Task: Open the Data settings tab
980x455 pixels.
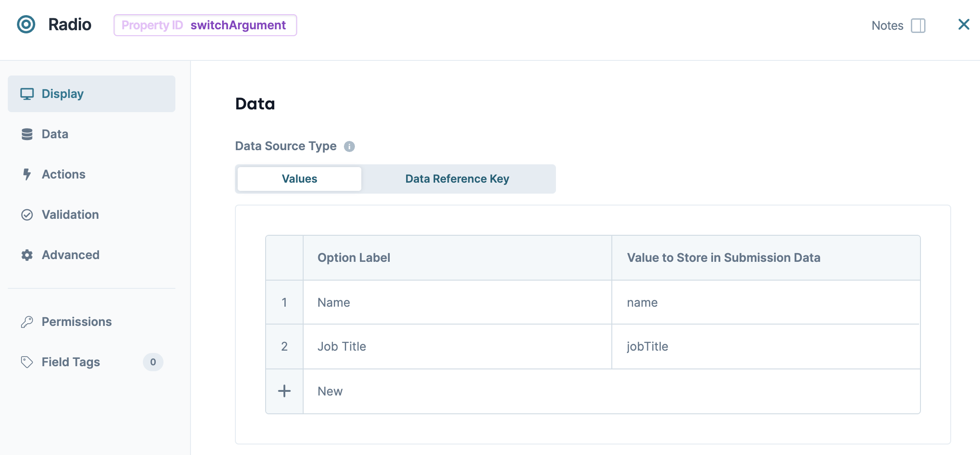Action: click(92, 134)
